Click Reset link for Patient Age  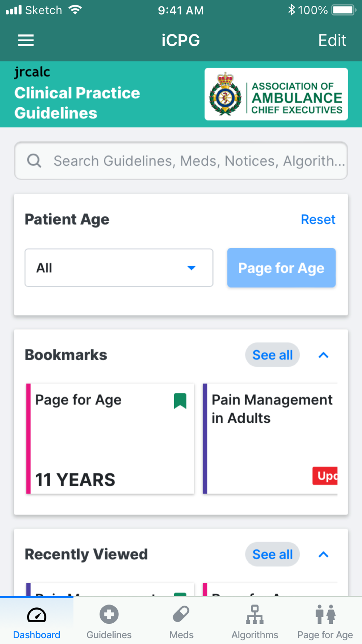[x=318, y=219]
